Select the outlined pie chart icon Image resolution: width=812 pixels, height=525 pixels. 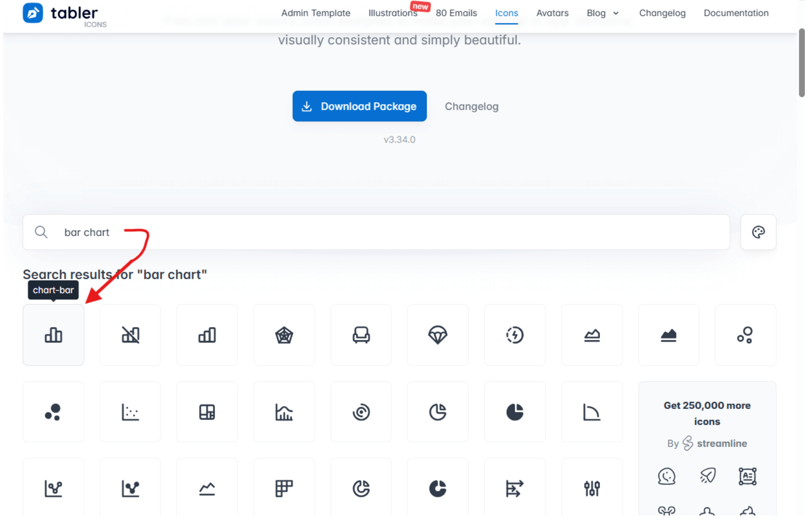click(x=438, y=412)
